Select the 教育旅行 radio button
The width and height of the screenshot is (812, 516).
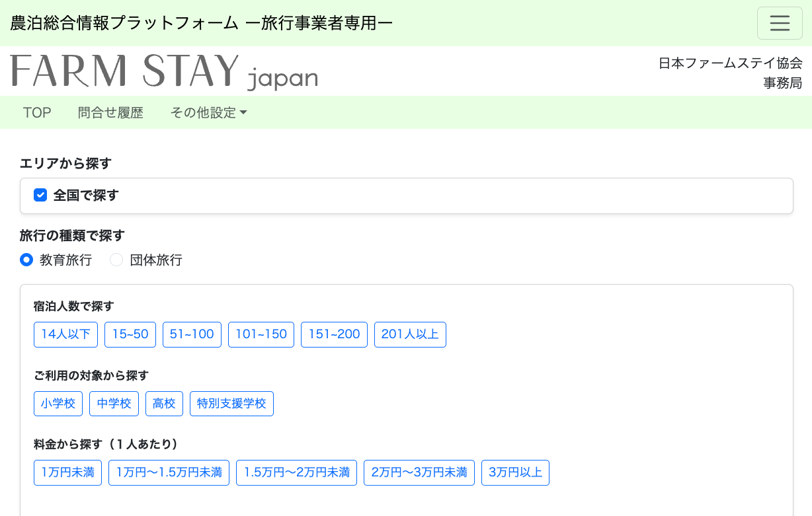coord(26,260)
